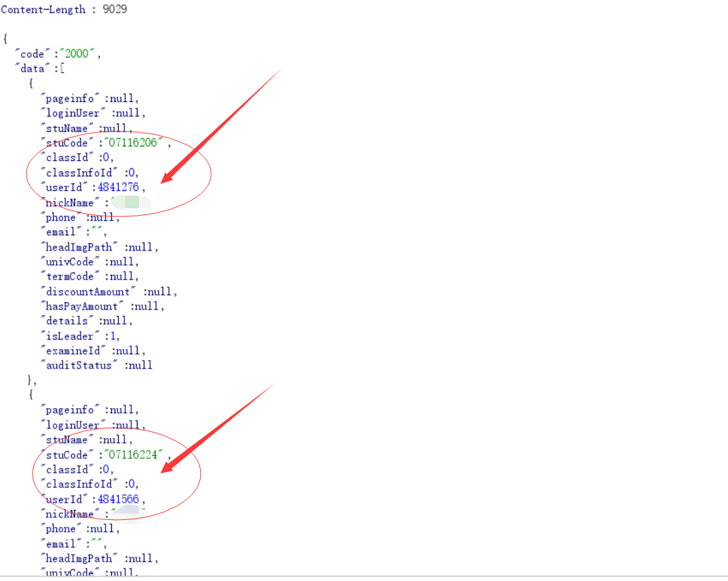This screenshot has height=581, width=728.
Task: Click "loginUser":null in the stuCode 07116206 record
Action: (x=93, y=112)
